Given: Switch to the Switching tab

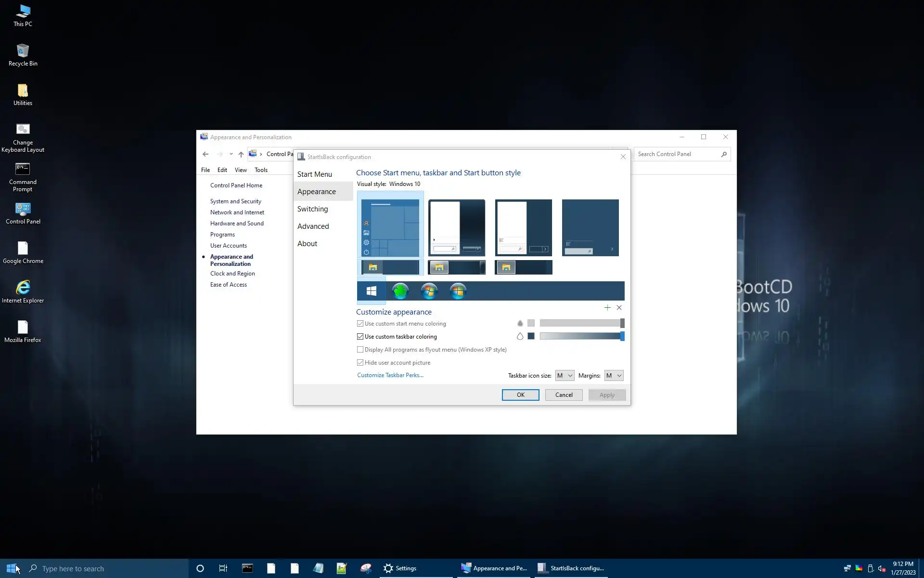Looking at the screenshot, I should [x=312, y=209].
